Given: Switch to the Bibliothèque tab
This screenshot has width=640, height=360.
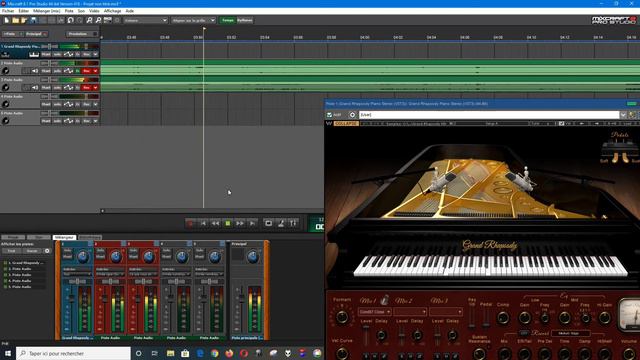Looking at the screenshot, I should pyautogui.click(x=90, y=237).
